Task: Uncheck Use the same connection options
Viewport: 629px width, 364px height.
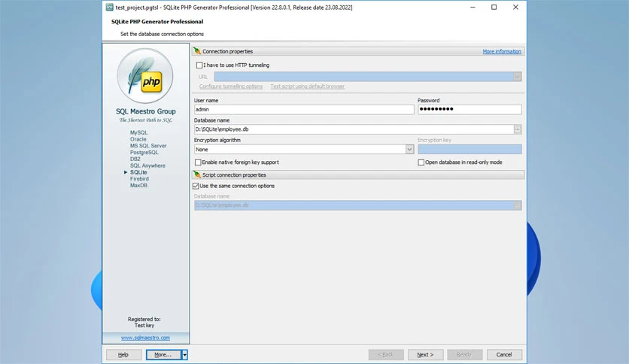Action: pyautogui.click(x=196, y=186)
